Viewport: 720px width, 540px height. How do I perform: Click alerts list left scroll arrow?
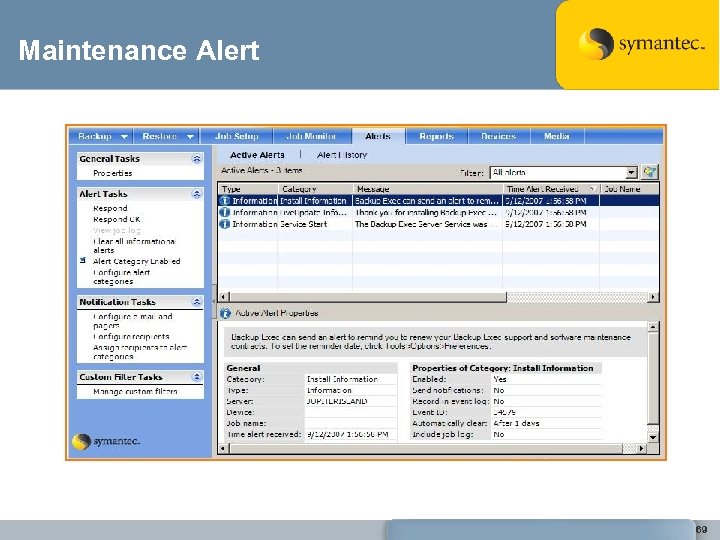click(224, 297)
